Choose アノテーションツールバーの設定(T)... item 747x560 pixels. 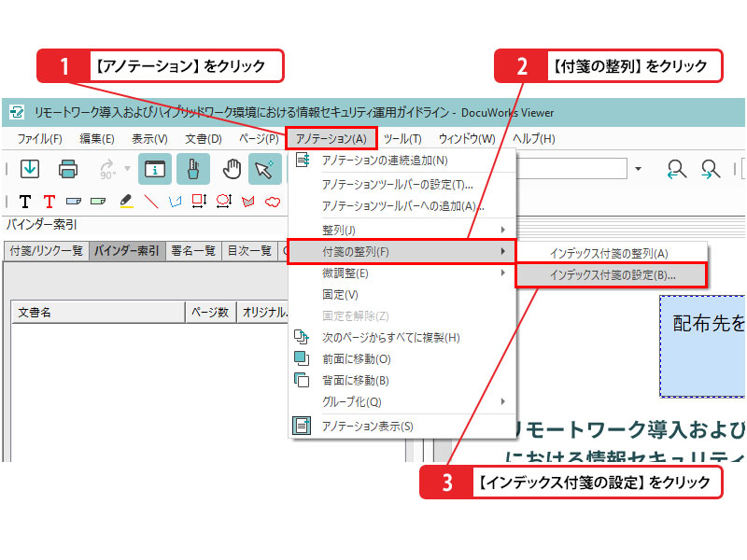click(x=402, y=184)
